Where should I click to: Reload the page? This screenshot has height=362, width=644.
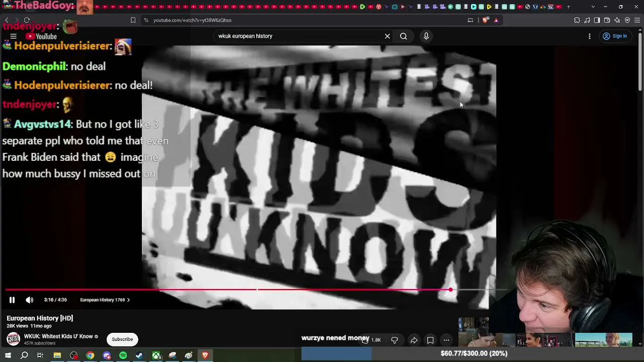27,20
